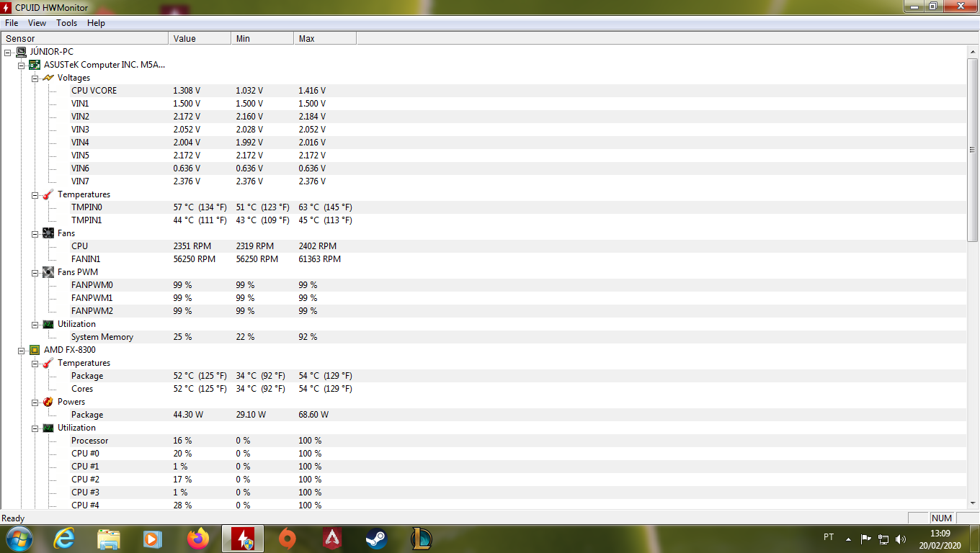
Task: Collapse the AMD FX-8300 node
Action: tap(22, 350)
